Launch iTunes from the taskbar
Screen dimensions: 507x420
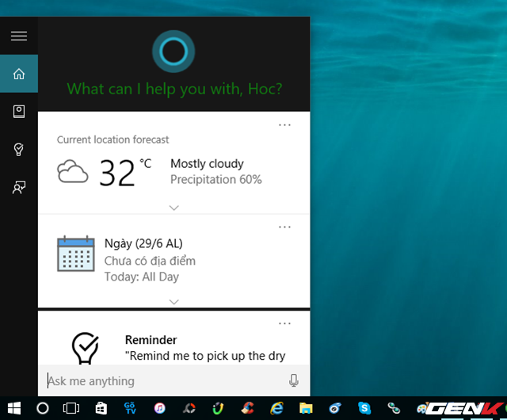(x=159, y=408)
